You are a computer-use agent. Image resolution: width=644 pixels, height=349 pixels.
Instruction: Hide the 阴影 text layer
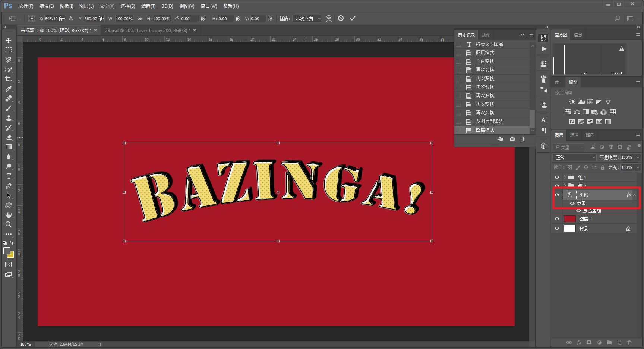coord(557,195)
